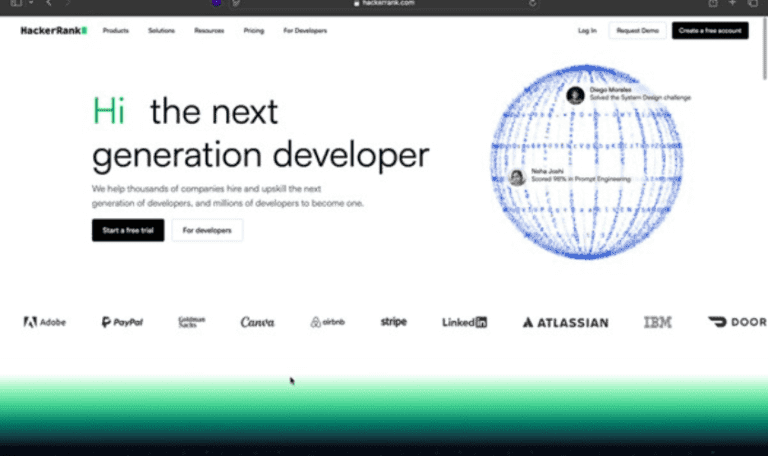This screenshot has height=456, width=768.
Task: Open the Solutions menu
Action: coord(161,30)
